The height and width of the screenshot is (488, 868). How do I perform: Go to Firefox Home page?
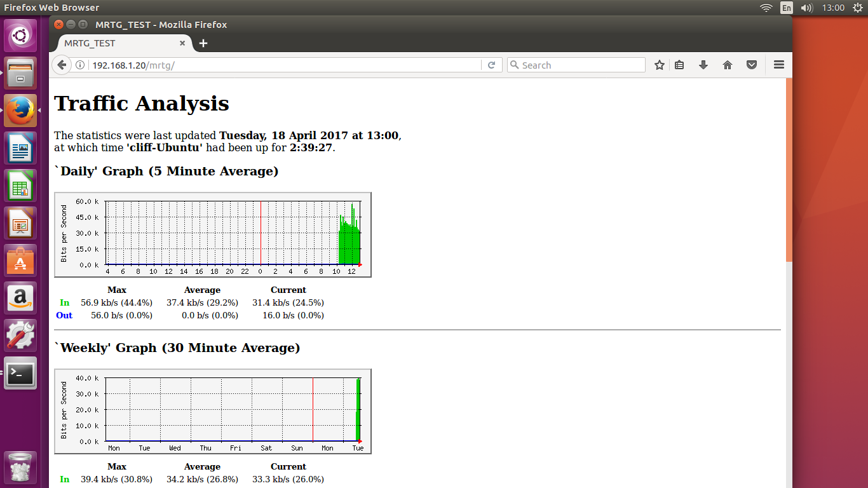point(728,65)
